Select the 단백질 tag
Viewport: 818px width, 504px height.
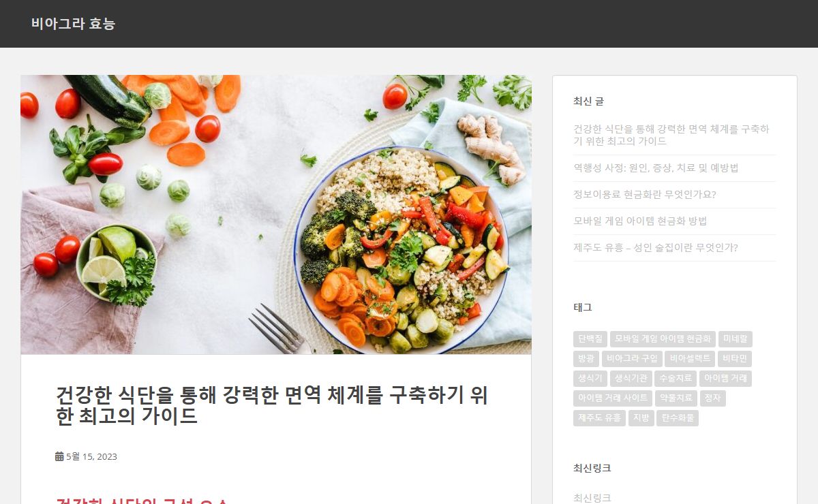coord(590,338)
